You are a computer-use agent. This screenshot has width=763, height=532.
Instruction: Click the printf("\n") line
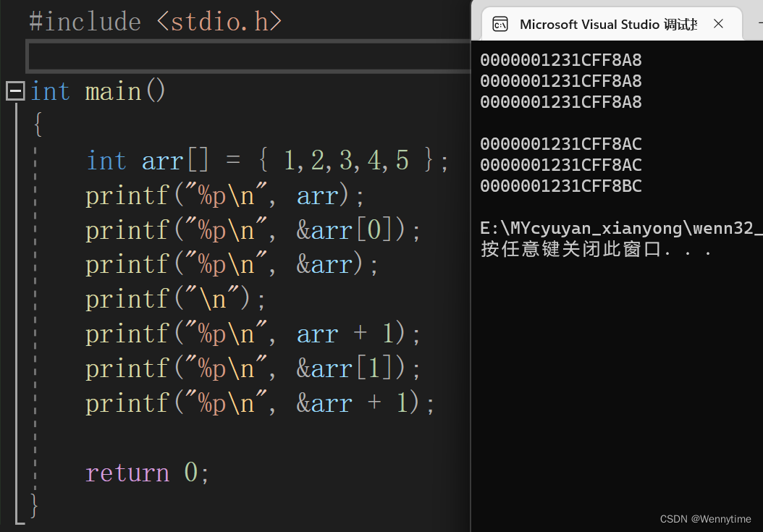pos(175,299)
